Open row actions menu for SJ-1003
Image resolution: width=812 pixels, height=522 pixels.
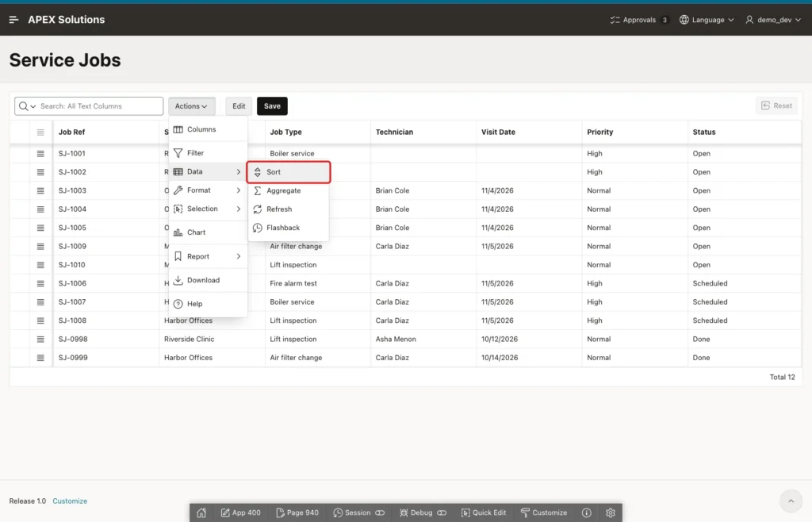(40, 190)
